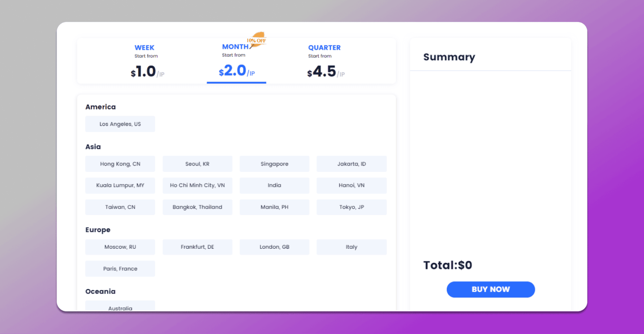
Task: Select the India location
Action: [274, 185]
